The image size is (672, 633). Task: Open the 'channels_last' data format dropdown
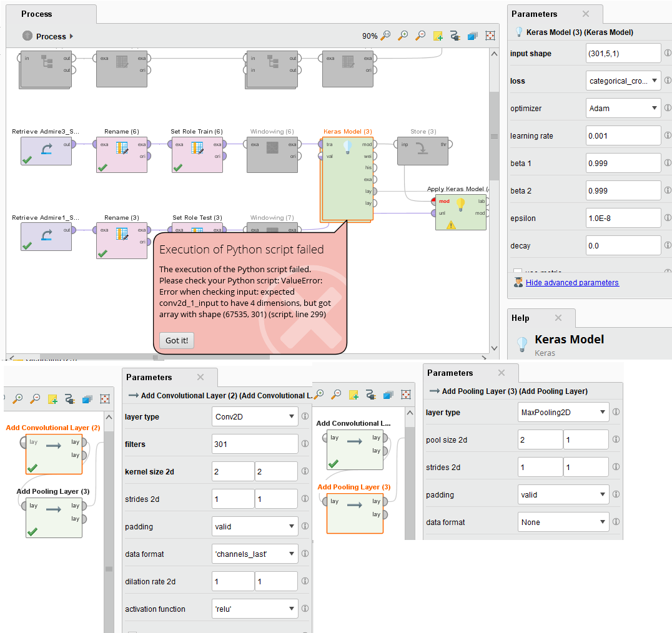[x=255, y=554]
